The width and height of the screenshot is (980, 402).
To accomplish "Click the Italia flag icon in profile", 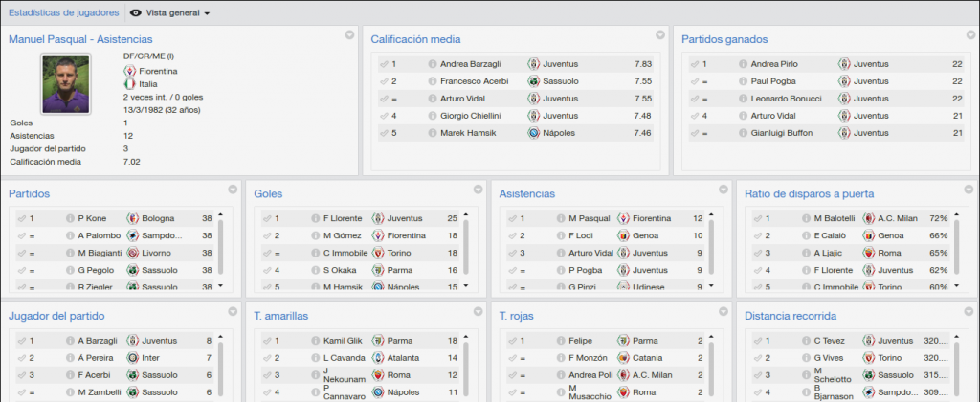I will pyautogui.click(x=129, y=84).
